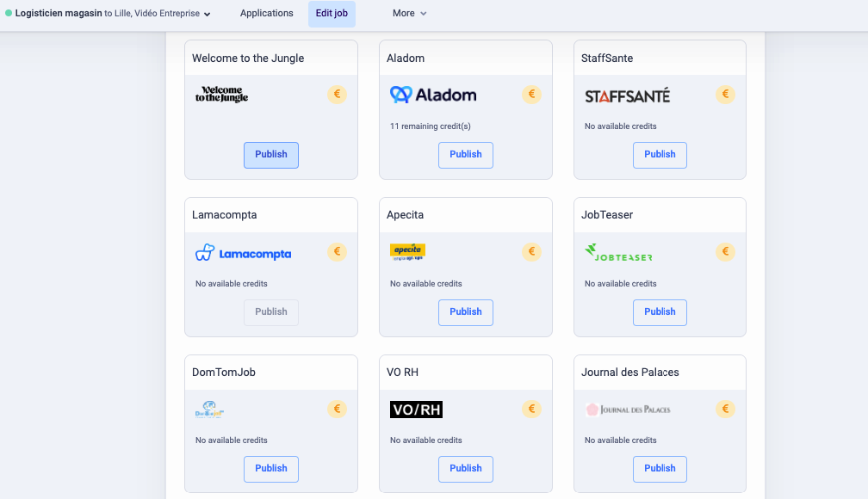Click the euro coin icon on Lamacompta card

coord(337,252)
